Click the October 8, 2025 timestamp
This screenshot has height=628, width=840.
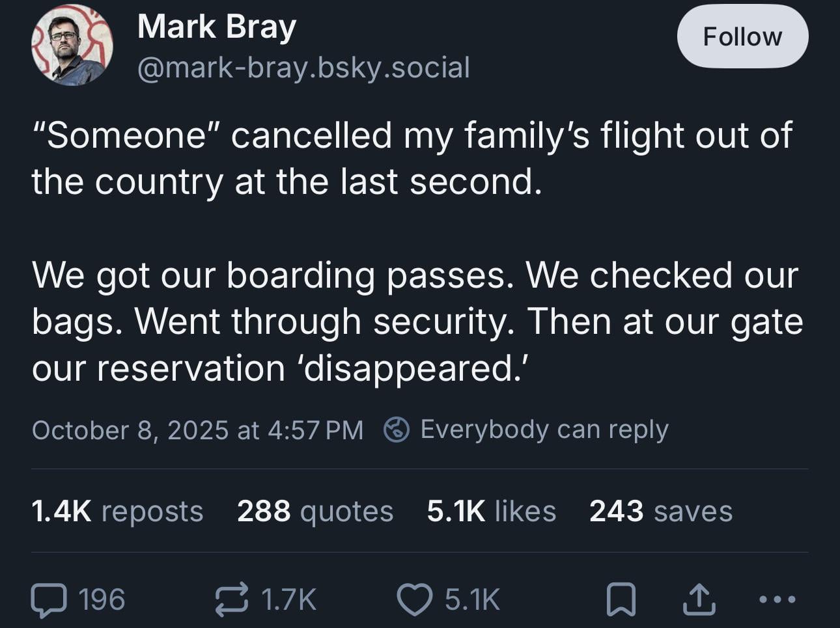click(197, 430)
